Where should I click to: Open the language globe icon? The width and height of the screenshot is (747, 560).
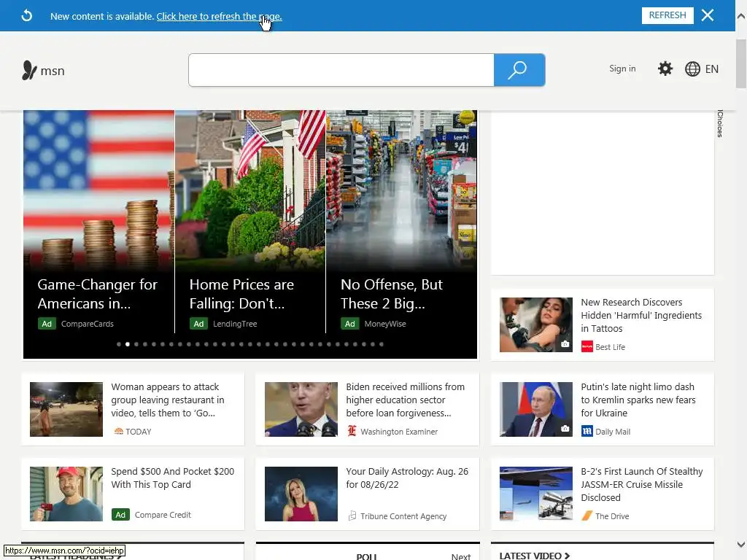(692, 69)
